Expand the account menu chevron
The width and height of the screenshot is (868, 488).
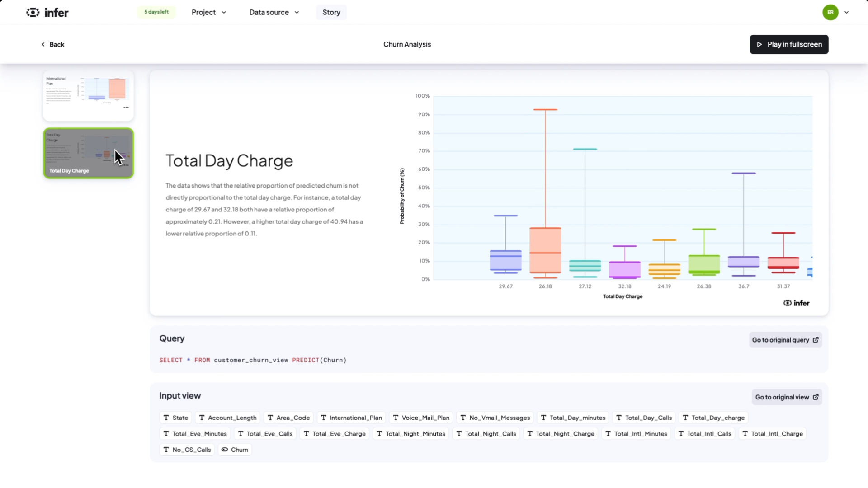click(x=847, y=13)
